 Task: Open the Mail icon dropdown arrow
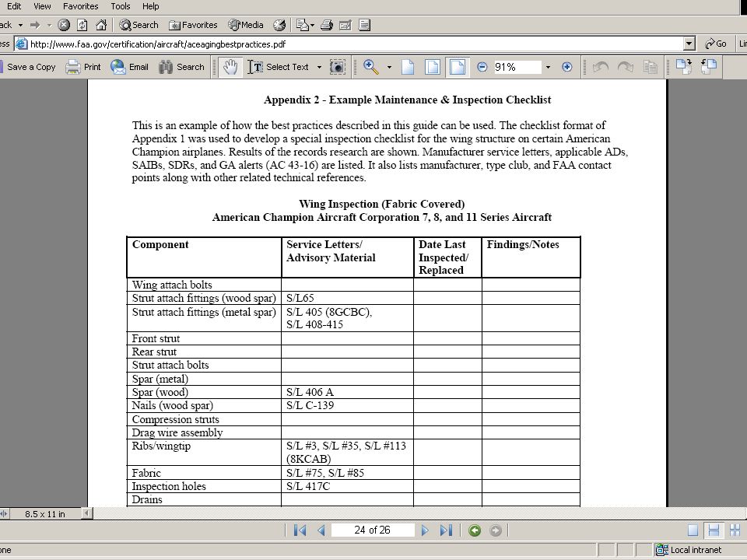(313, 25)
